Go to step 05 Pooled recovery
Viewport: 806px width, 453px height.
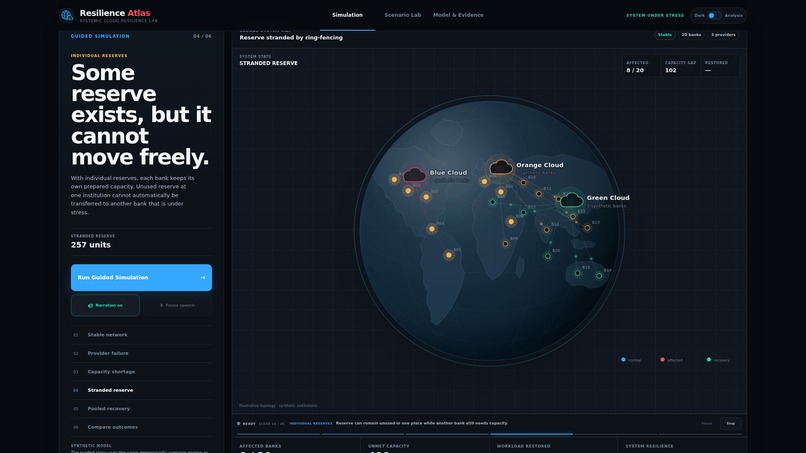coord(141,409)
